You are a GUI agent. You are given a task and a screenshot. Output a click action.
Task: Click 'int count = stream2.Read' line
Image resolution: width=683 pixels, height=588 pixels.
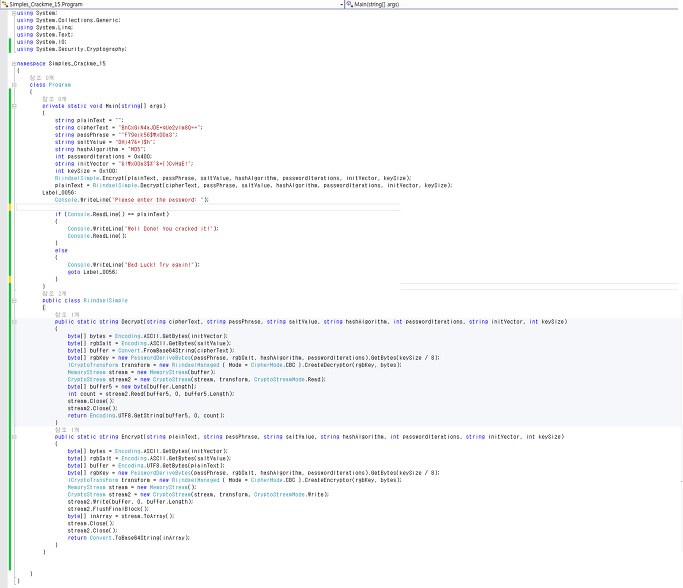(x=151, y=394)
